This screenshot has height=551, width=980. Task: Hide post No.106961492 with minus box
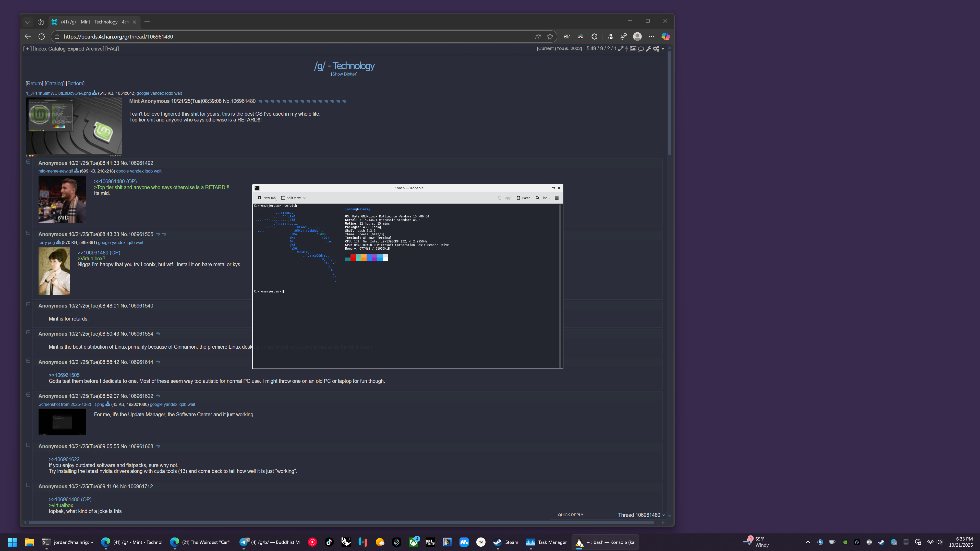coord(28,162)
